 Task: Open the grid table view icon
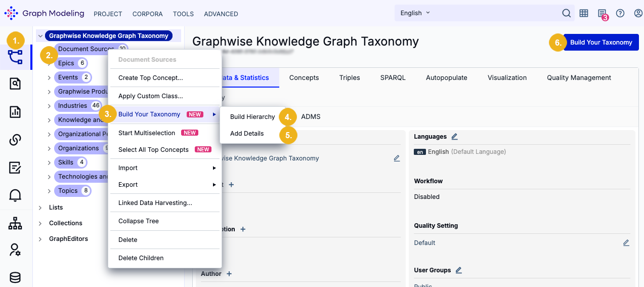[x=584, y=13]
